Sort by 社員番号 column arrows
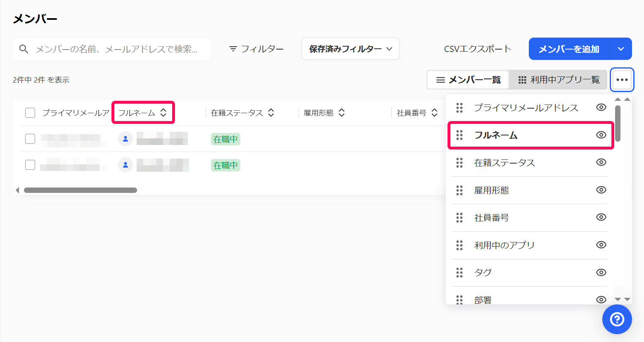The height and width of the screenshot is (342, 644). [435, 113]
